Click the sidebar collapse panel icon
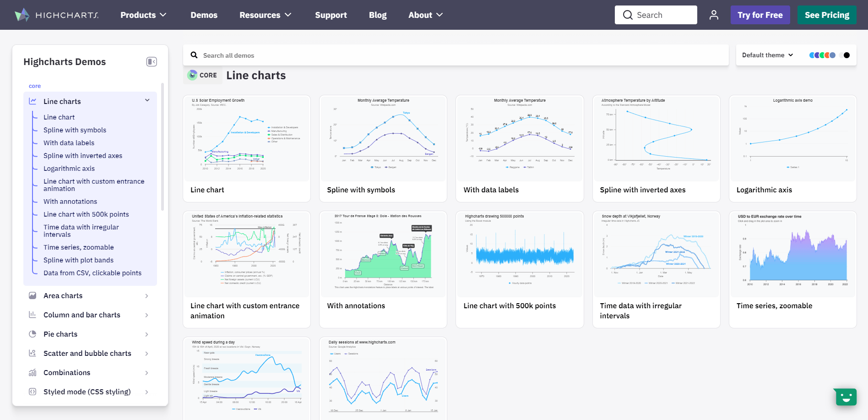868x420 pixels. pos(152,62)
